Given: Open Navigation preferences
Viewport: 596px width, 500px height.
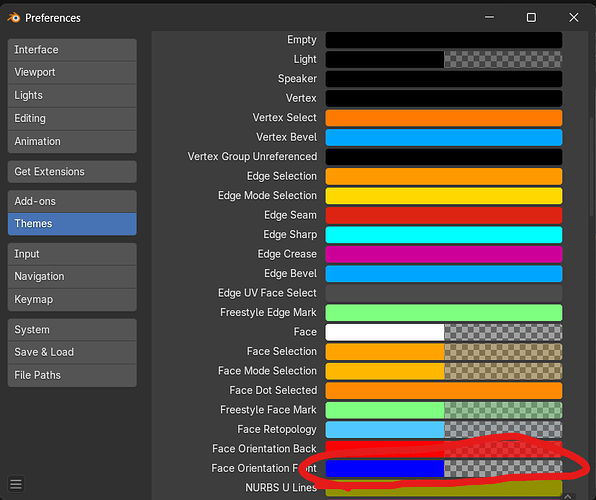Looking at the screenshot, I should point(72,276).
